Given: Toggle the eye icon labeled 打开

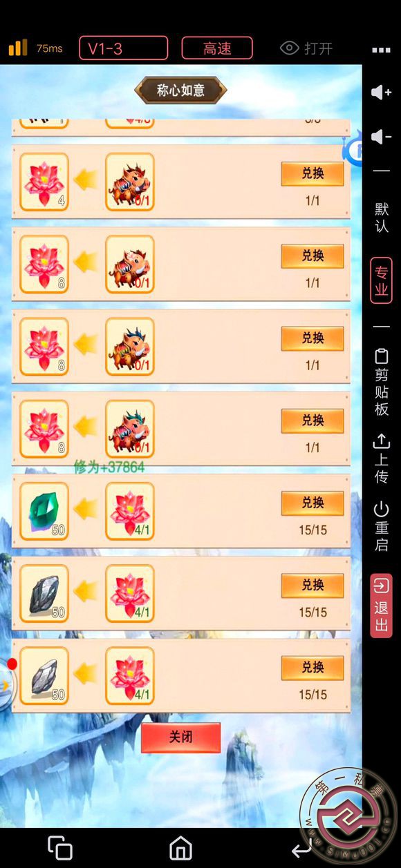Looking at the screenshot, I should coord(306,48).
